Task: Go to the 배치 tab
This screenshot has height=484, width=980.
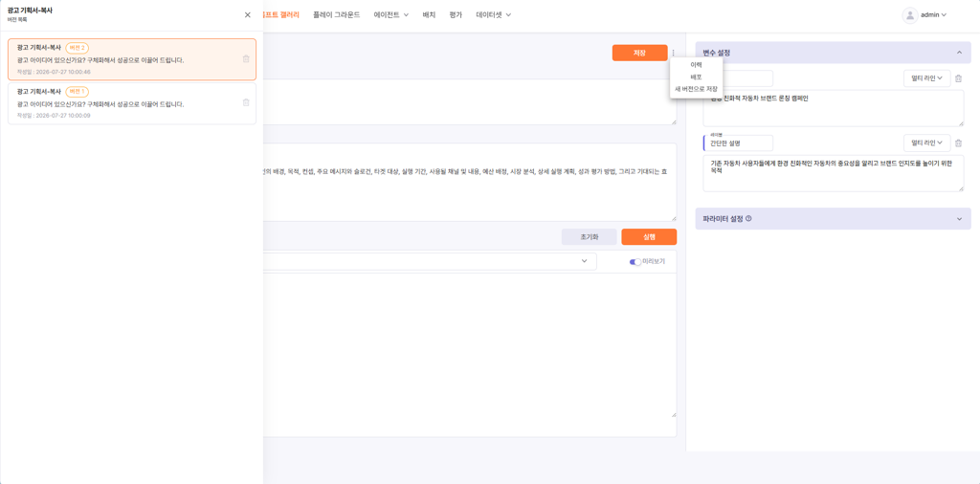Action: 429,14
